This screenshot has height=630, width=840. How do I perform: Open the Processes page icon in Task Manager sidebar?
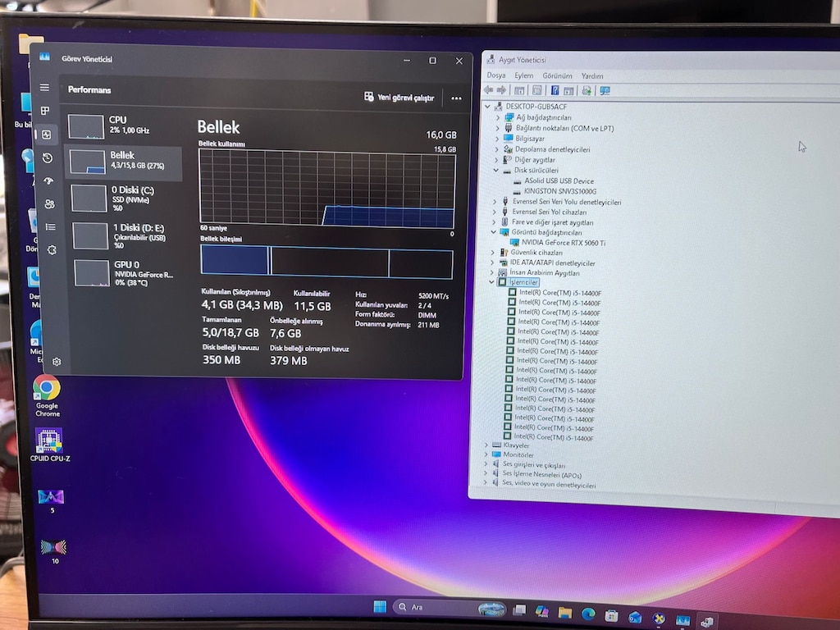(45, 111)
